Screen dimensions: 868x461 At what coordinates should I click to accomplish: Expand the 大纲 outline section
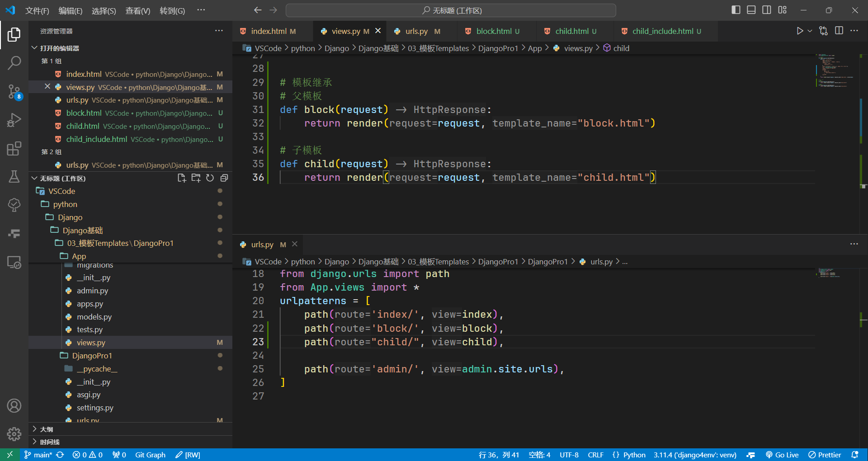(46, 429)
